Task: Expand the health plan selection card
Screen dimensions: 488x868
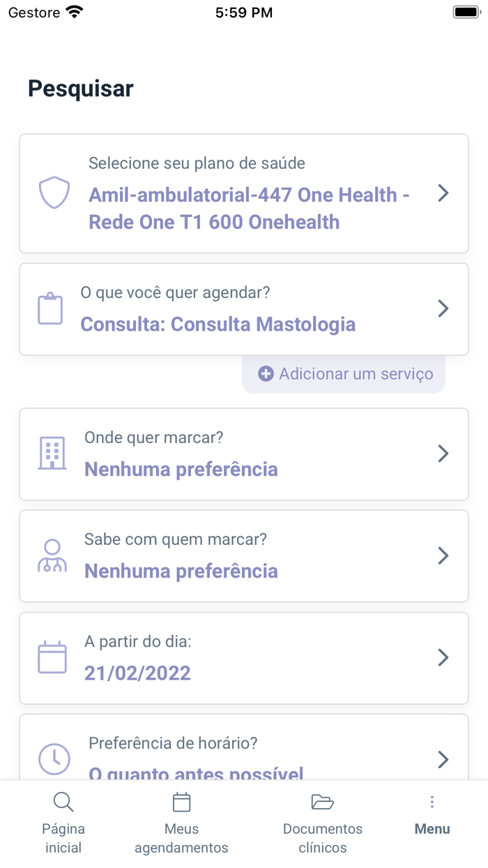Action: [x=443, y=193]
